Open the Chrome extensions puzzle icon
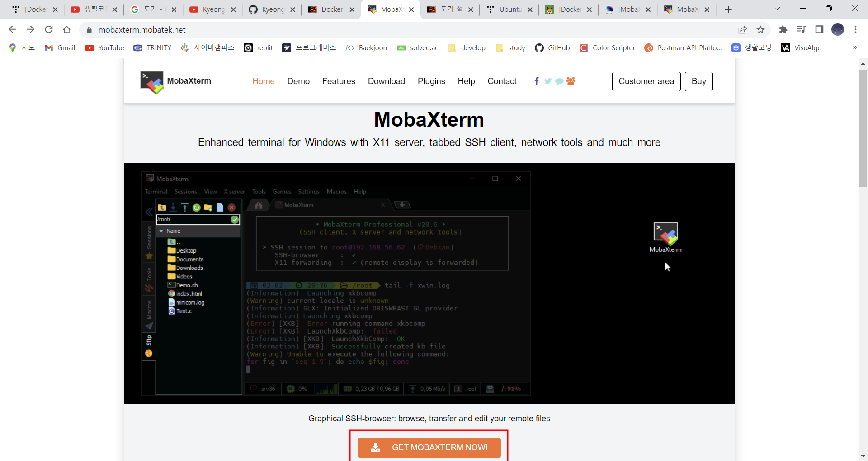 click(x=783, y=29)
